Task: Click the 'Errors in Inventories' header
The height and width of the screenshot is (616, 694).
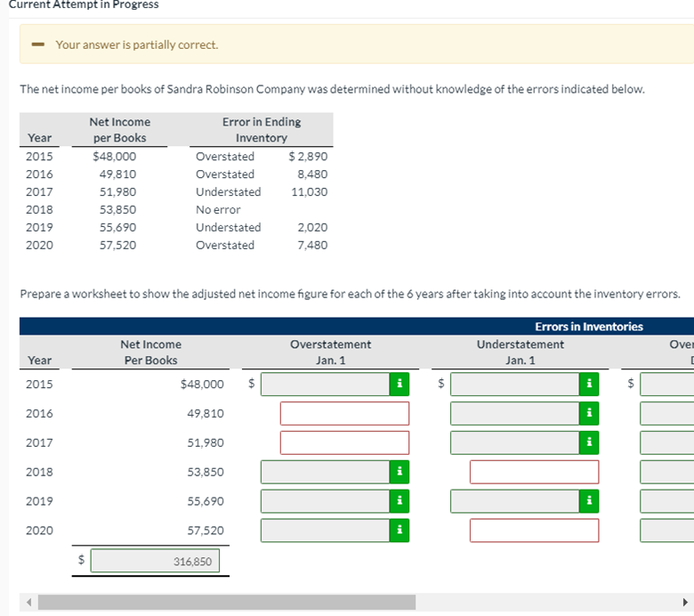Action: (589, 327)
